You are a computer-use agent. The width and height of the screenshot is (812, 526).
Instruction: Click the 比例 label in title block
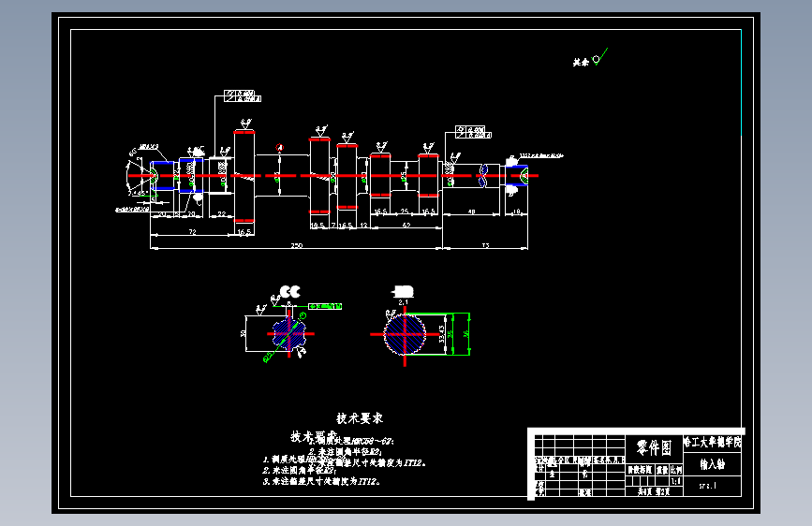(676, 470)
